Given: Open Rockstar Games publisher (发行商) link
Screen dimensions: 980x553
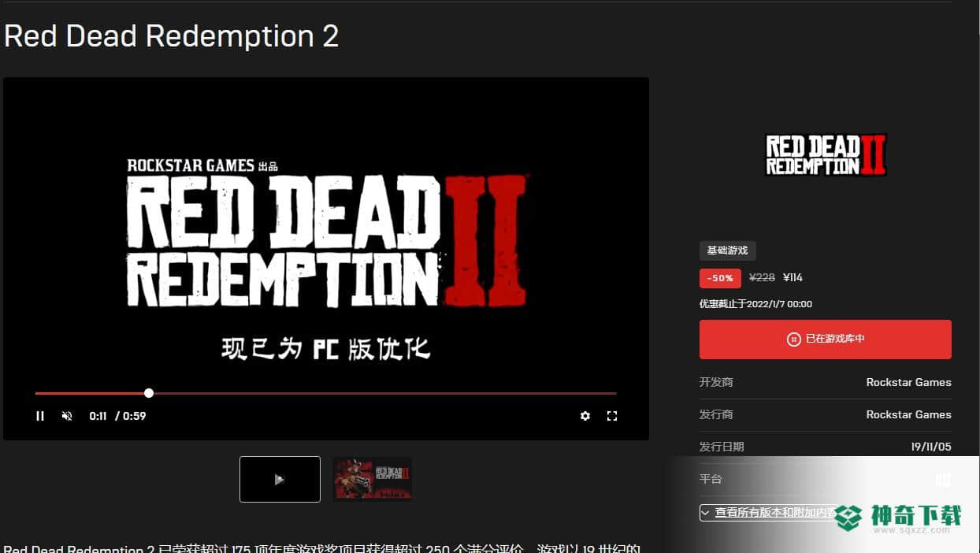Looking at the screenshot, I should pos(908,414).
